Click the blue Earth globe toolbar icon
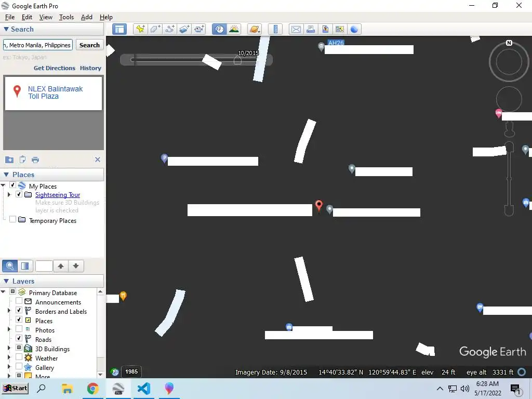The height and width of the screenshot is (399, 532). pyautogui.click(x=354, y=29)
